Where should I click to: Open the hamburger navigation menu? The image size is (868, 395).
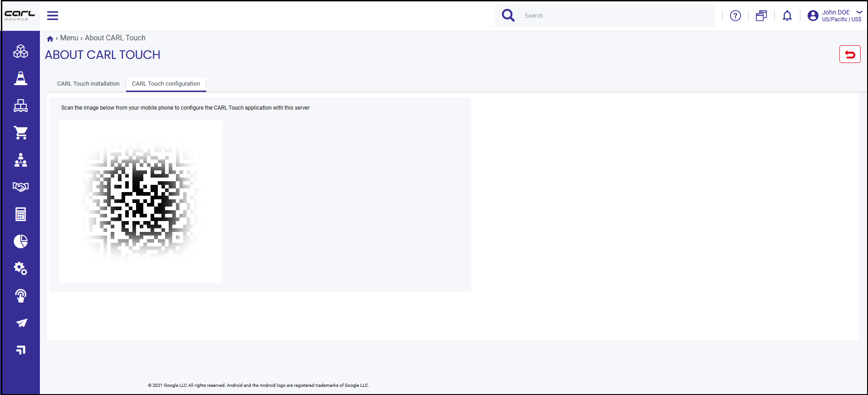click(53, 16)
